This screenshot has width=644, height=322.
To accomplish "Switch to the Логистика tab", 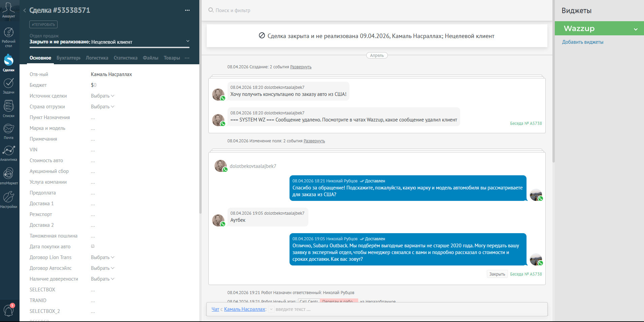I will [97, 58].
